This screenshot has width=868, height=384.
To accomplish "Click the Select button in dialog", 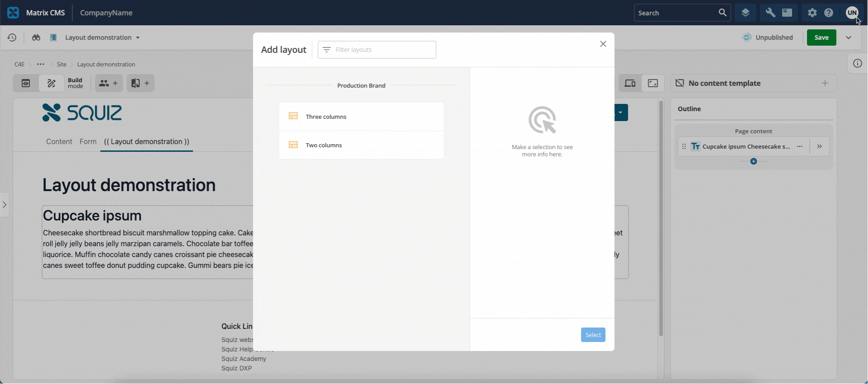I will [x=593, y=335].
